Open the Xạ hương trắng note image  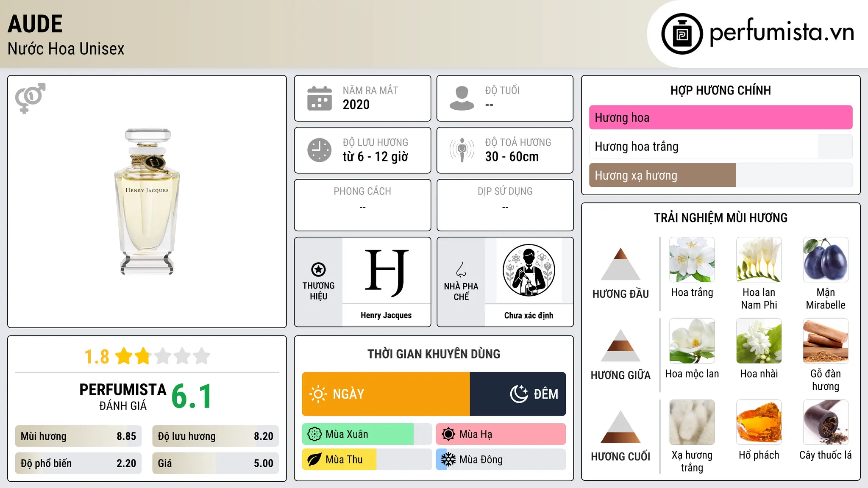[x=692, y=422]
